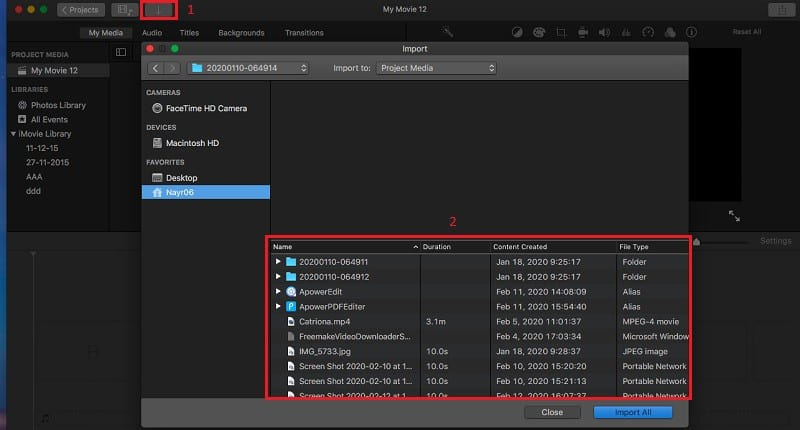Image resolution: width=800 pixels, height=430 pixels.
Task: Expand folder 20200110-064912
Action: pos(278,276)
